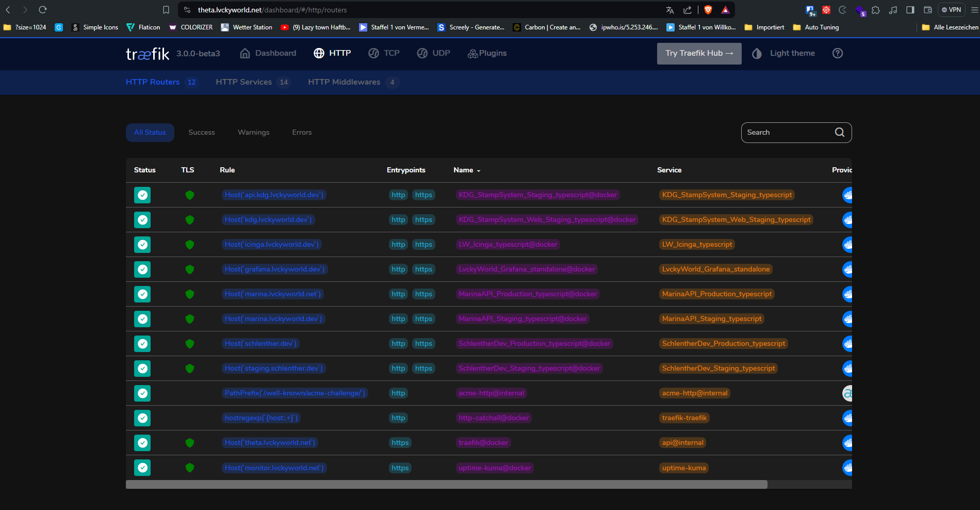Click the status check icon for uptime-kuma row
The image size is (980, 510).
(142, 468)
